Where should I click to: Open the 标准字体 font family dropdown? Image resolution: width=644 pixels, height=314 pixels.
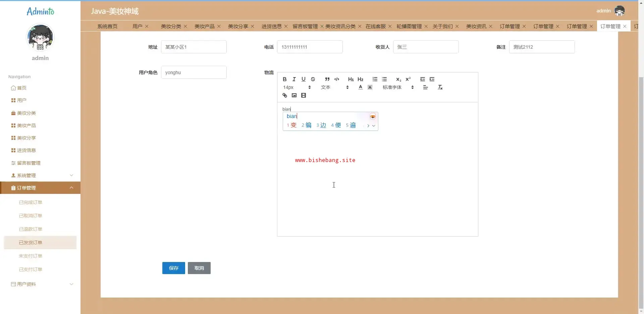coord(398,87)
